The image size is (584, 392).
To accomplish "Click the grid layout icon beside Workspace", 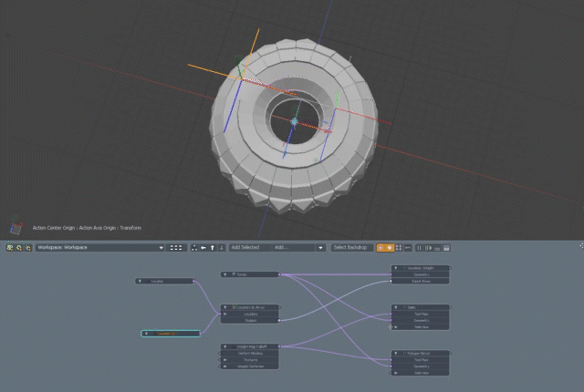I will coord(176,247).
